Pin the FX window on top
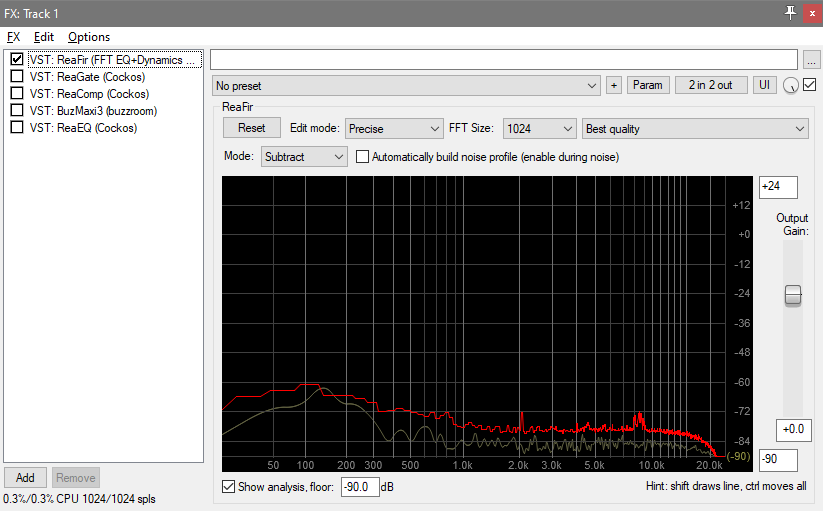The width and height of the screenshot is (823, 511). point(790,11)
